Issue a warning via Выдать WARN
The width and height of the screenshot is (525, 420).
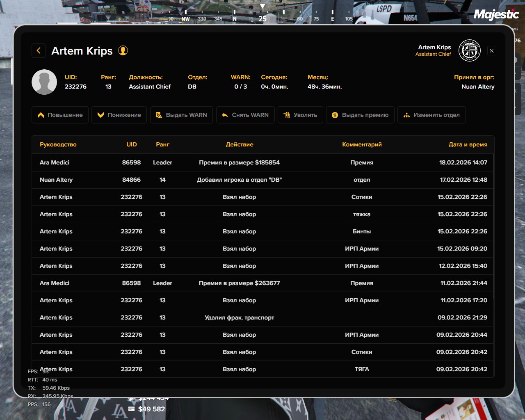[x=181, y=115]
